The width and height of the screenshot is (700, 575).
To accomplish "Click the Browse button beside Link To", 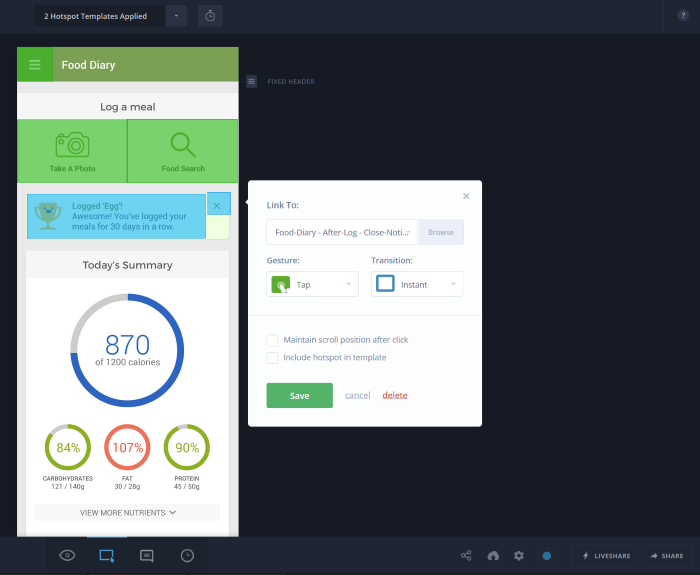I will 441,232.
